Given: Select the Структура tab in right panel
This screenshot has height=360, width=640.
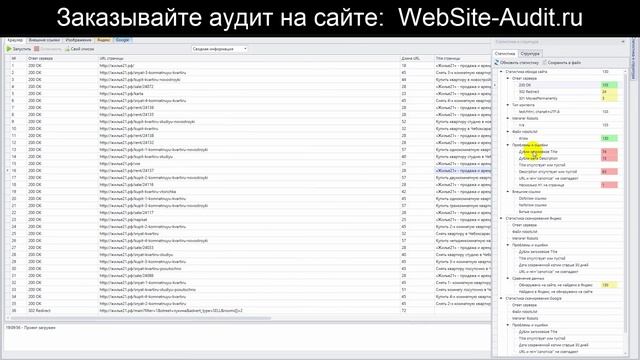Looking at the screenshot, I should pos(530,53).
